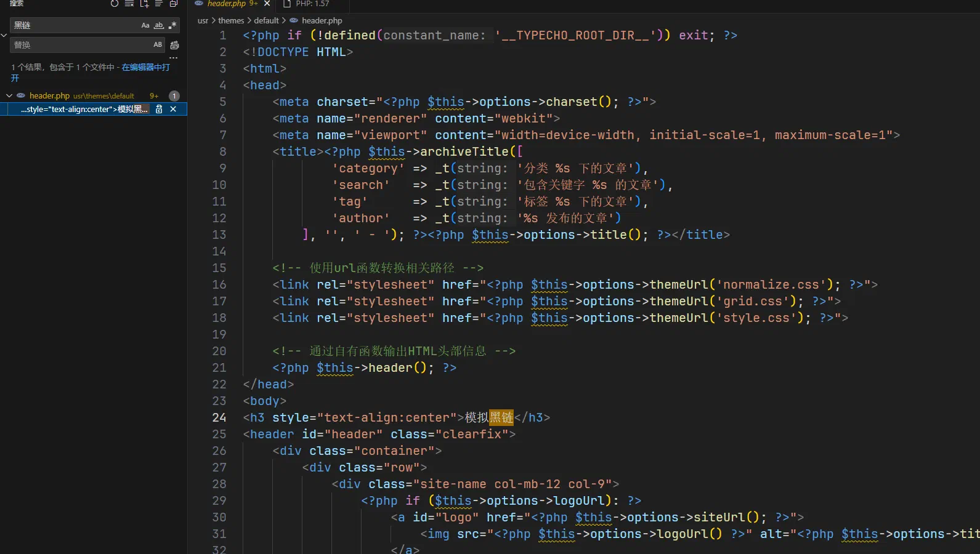Switch results to tree view
Screen dimensions: 980x554
159,3
